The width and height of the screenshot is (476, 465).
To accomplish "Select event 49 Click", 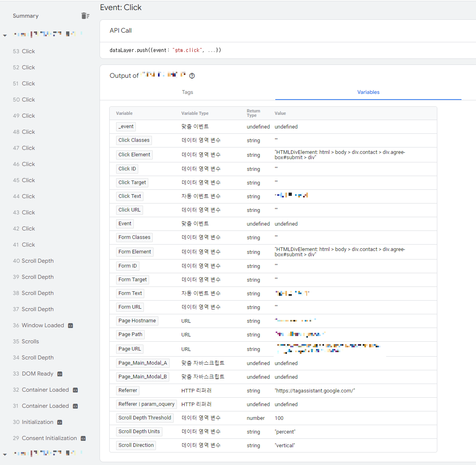I will pos(24,116).
